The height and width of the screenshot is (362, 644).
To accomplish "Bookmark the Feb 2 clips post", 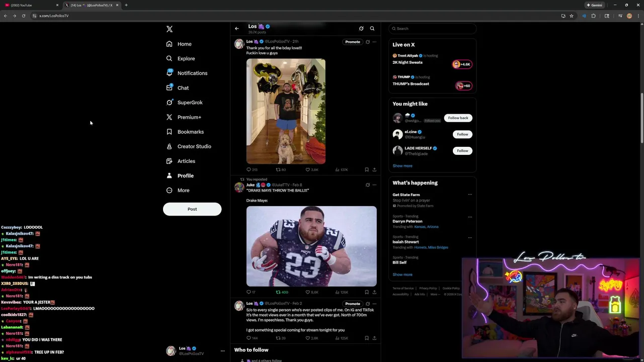I will pos(367,338).
